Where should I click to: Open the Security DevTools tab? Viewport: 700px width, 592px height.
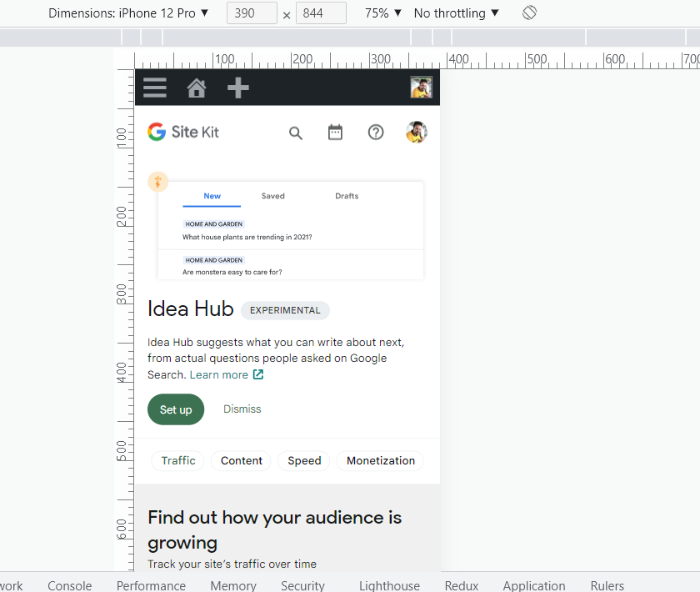click(302, 585)
